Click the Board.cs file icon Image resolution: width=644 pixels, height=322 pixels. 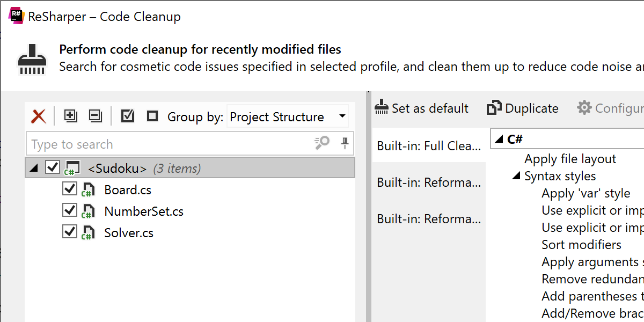(88, 190)
